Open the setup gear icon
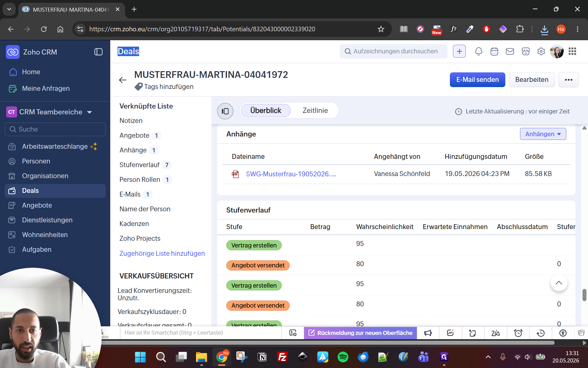This screenshot has width=588, height=368. [x=541, y=52]
